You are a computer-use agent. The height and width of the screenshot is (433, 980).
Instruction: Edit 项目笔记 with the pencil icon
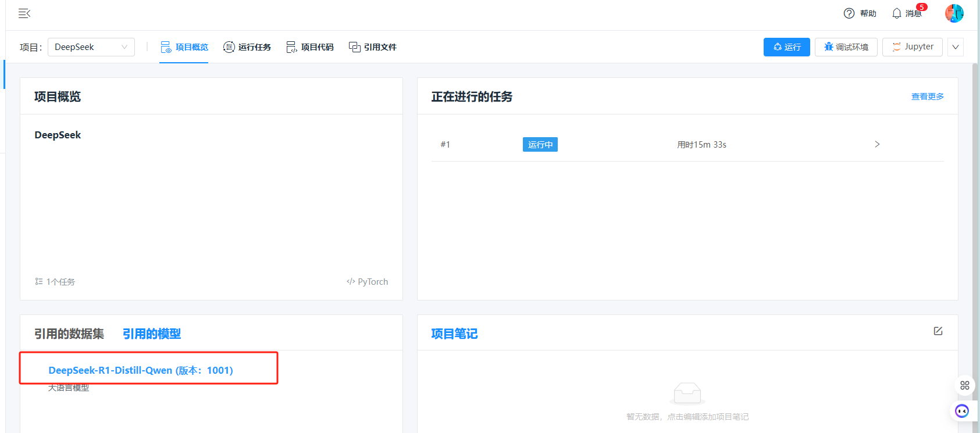[938, 331]
